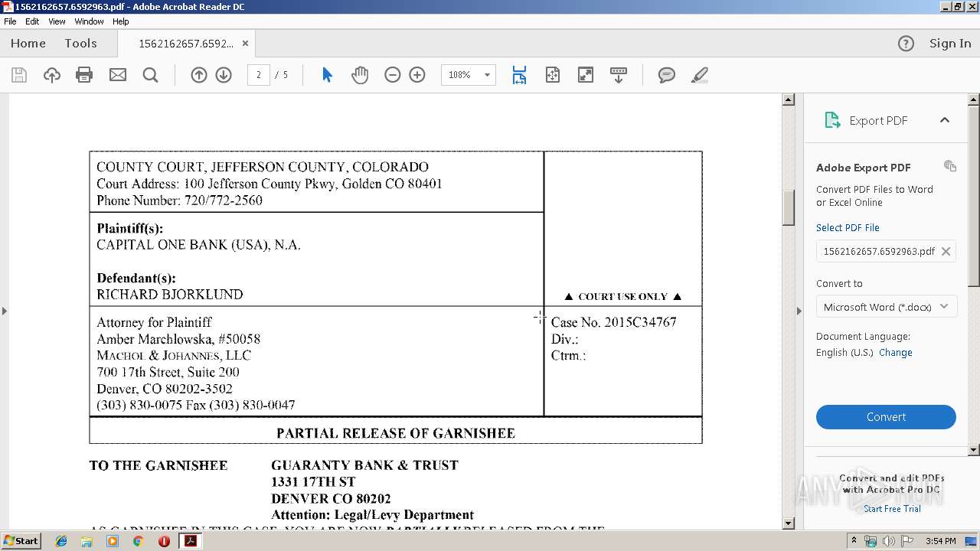The height and width of the screenshot is (551, 980).
Task: Remove the selected PDF file
Action: [x=946, y=252]
